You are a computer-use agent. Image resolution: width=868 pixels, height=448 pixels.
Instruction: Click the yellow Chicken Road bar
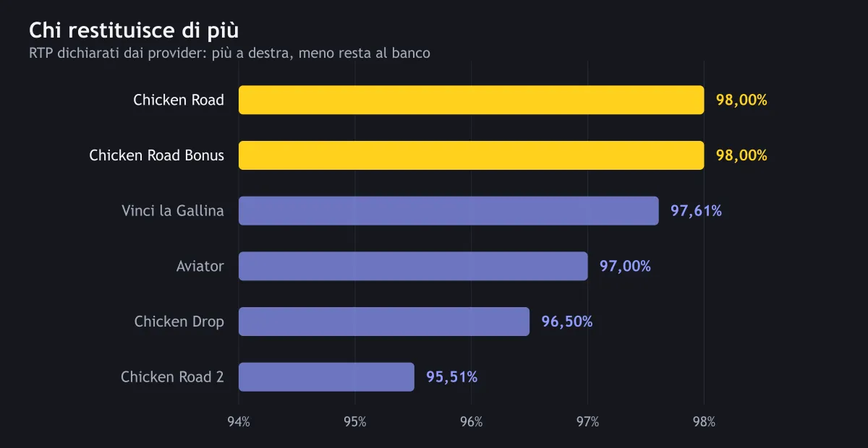(x=471, y=100)
